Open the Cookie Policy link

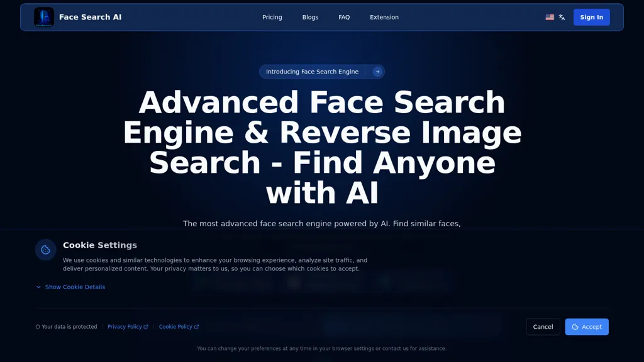coord(179,327)
